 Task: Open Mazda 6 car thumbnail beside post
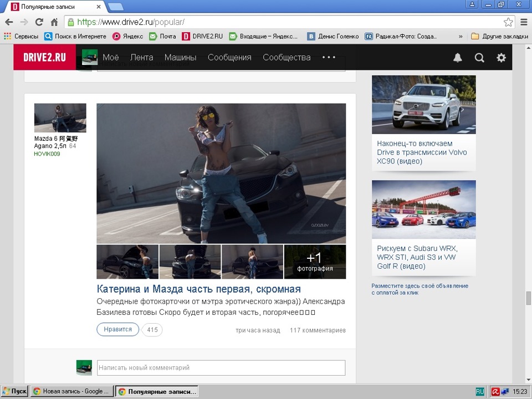(60, 117)
